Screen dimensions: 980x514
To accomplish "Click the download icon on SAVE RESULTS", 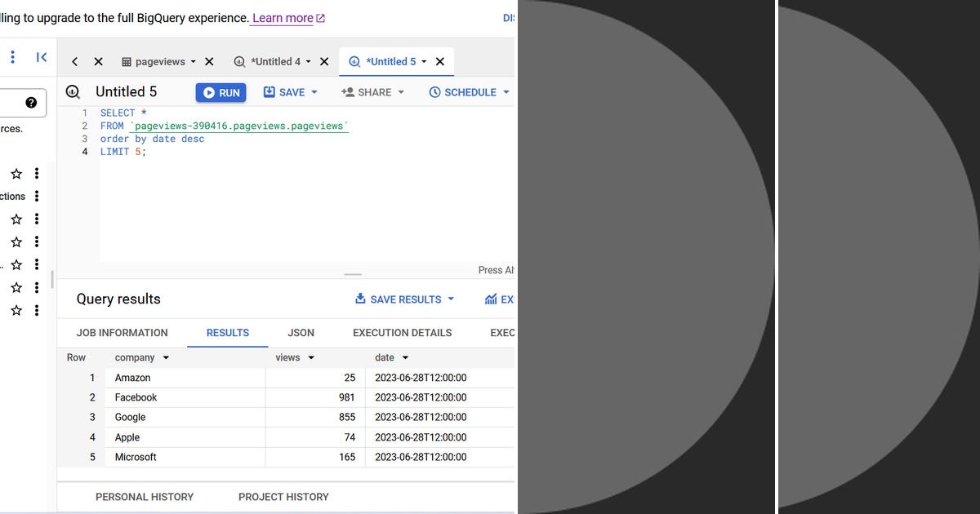I will (x=360, y=299).
